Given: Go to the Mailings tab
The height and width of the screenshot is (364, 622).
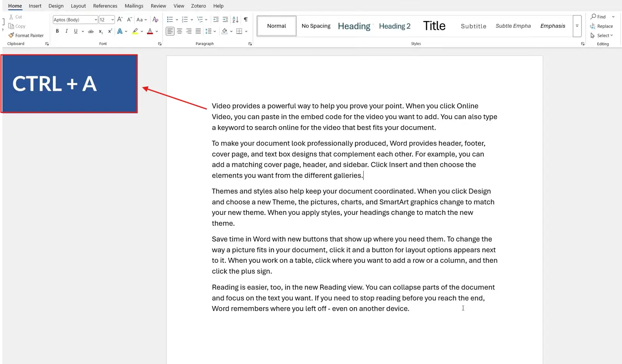Looking at the screenshot, I should [x=134, y=6].
